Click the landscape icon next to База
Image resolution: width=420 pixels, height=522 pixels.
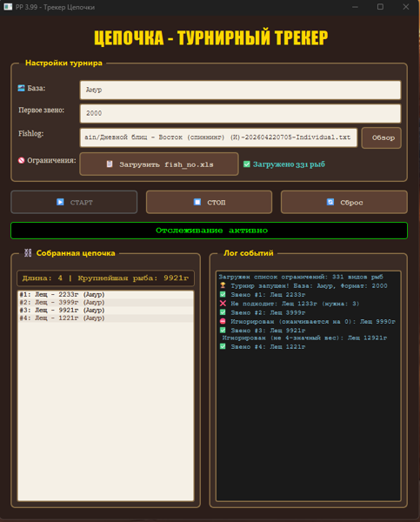[x=21, y=88]
